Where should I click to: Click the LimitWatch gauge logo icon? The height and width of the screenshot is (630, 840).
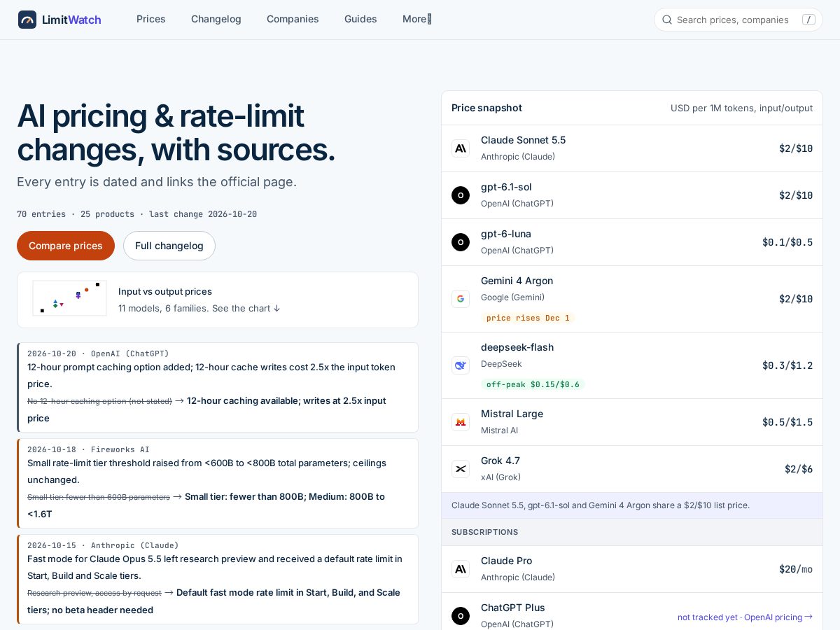(27, 20)
